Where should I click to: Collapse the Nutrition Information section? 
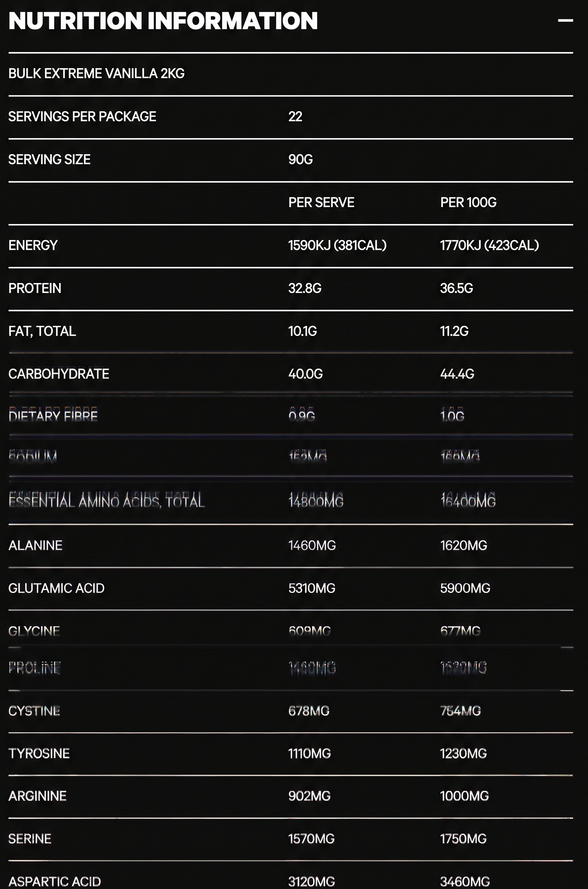[565, 20]
